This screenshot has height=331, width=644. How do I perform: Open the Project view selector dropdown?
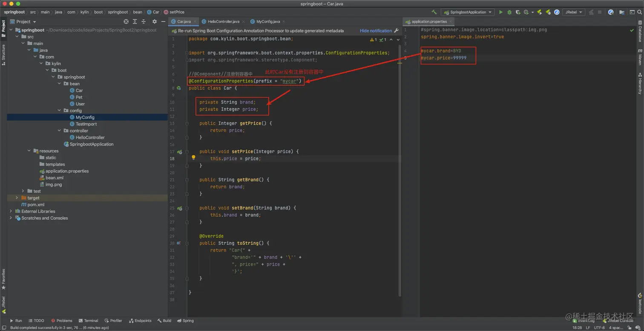pos(23,21)
